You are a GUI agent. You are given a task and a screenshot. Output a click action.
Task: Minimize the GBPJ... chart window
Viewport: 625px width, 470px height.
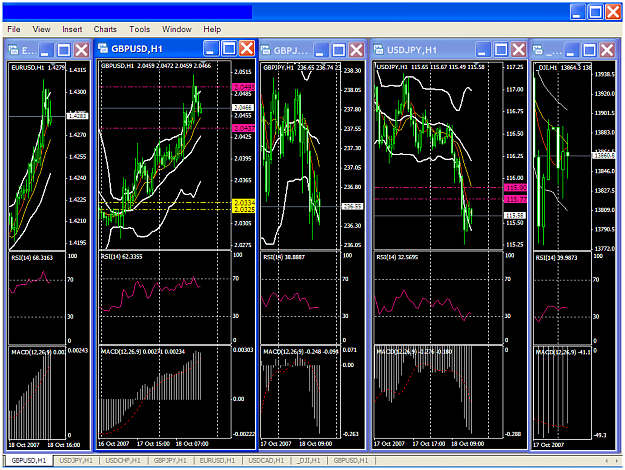pos(321,50)
